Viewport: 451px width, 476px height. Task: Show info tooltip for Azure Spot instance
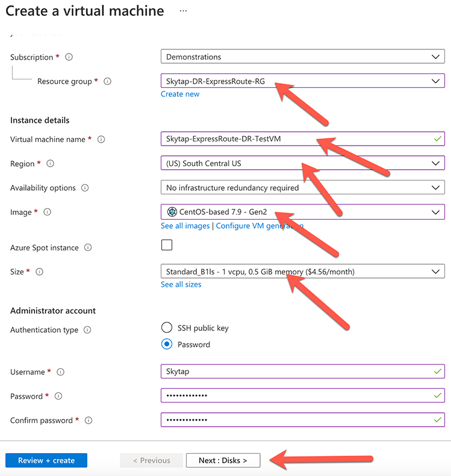coord(88,247)
